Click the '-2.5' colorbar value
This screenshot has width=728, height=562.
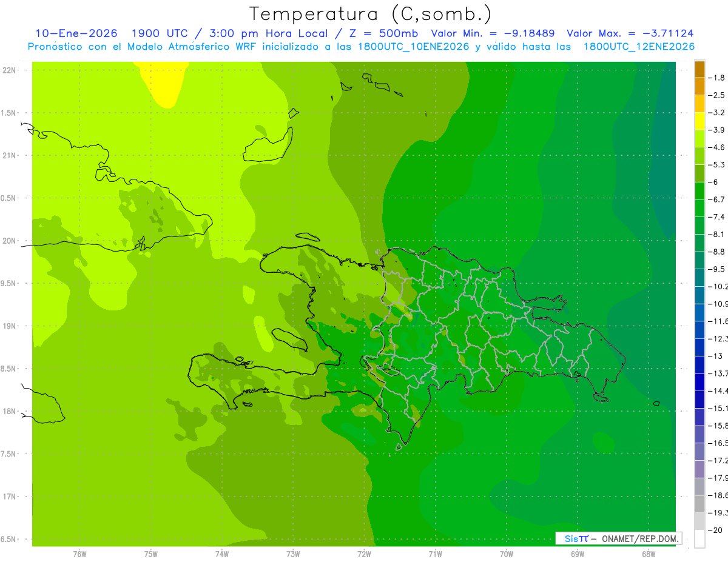(717, 95)
